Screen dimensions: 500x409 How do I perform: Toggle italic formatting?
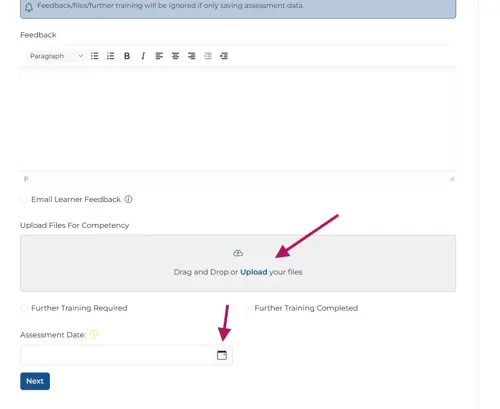(143, 56)
